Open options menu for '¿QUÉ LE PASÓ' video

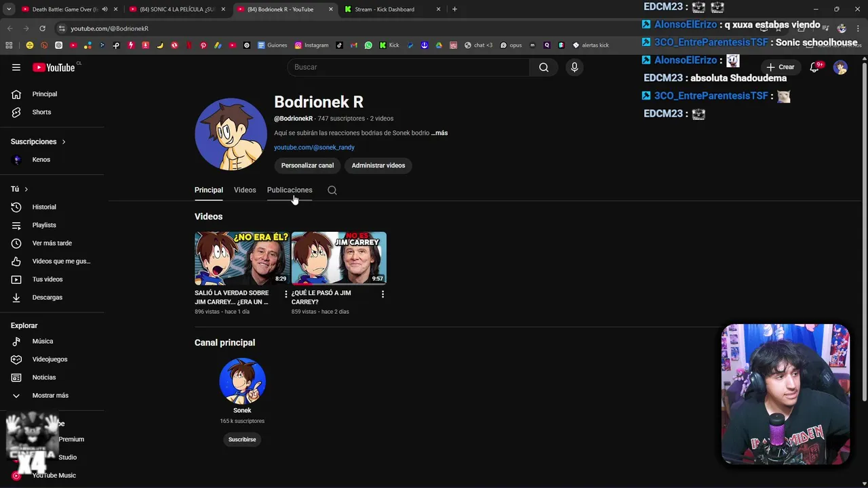pyautogui.click(x=382, y=294)
